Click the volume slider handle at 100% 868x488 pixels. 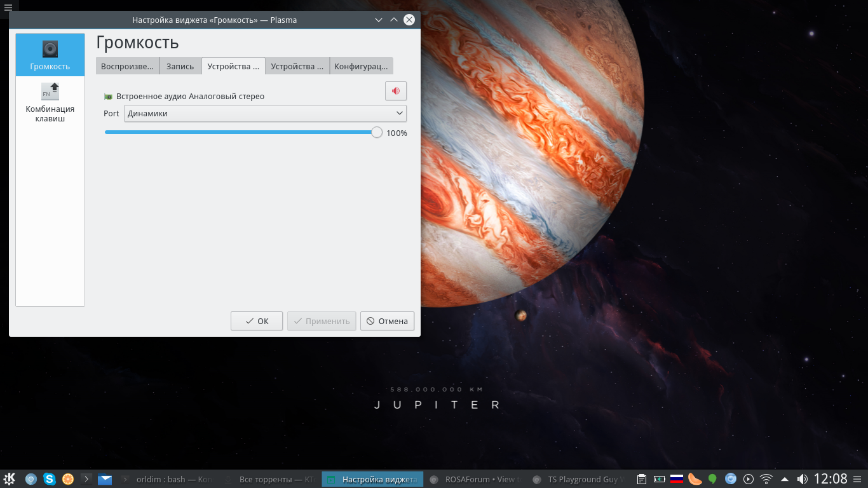coord(376,132)
